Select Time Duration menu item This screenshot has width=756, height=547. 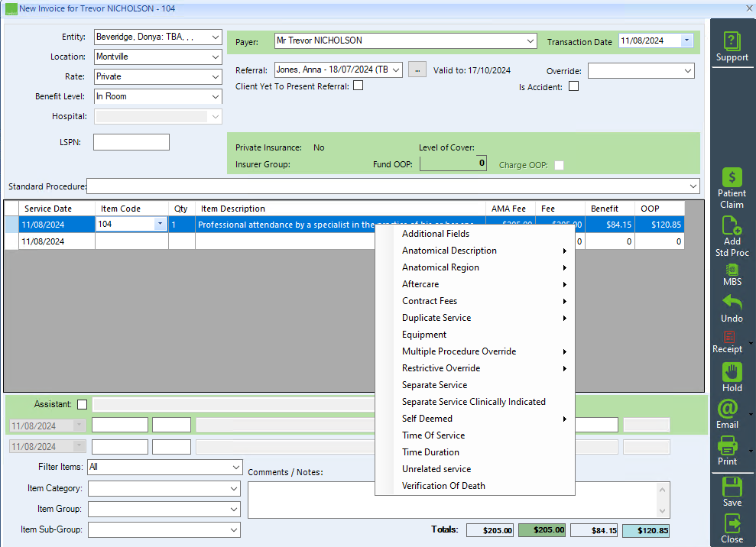475,452
